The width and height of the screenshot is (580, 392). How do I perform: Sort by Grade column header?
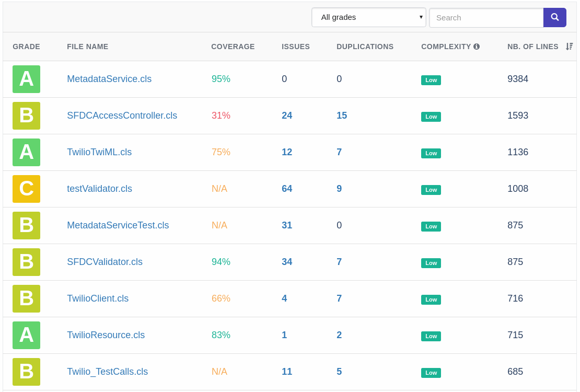(26, 47)
